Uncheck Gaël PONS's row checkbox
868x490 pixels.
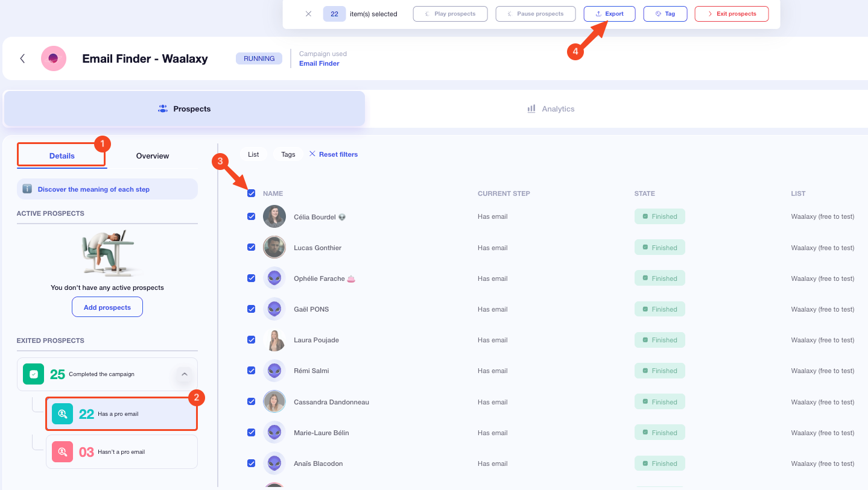[x=252, y=309]
